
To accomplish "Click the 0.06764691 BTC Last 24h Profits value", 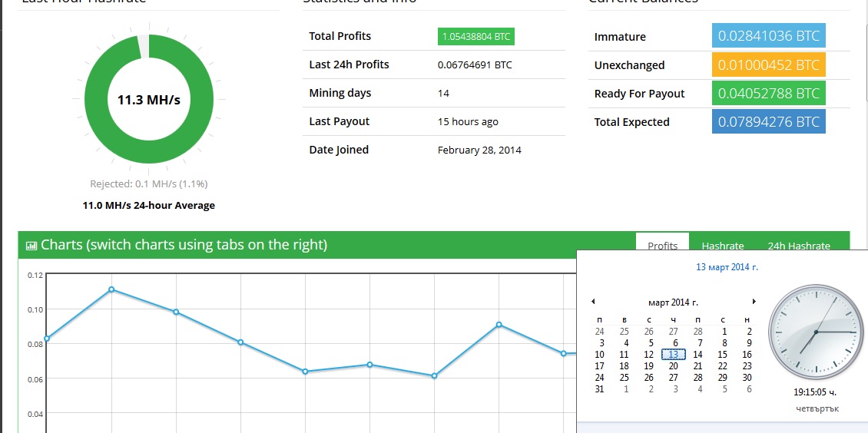I will [x=475, y=65].
